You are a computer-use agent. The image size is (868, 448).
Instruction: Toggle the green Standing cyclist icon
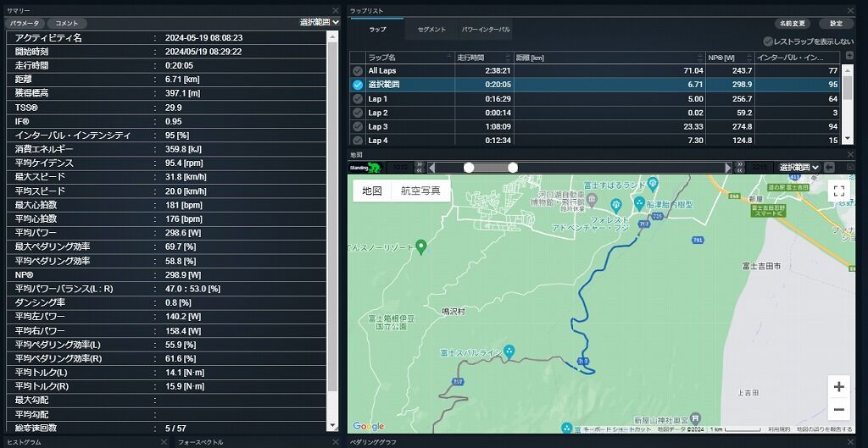point(366,168)
